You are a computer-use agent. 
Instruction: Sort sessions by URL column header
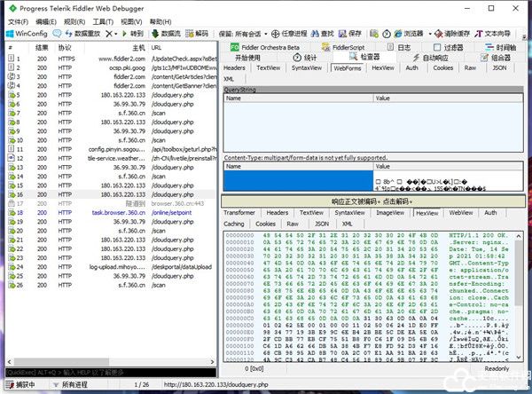coord(156,48)
